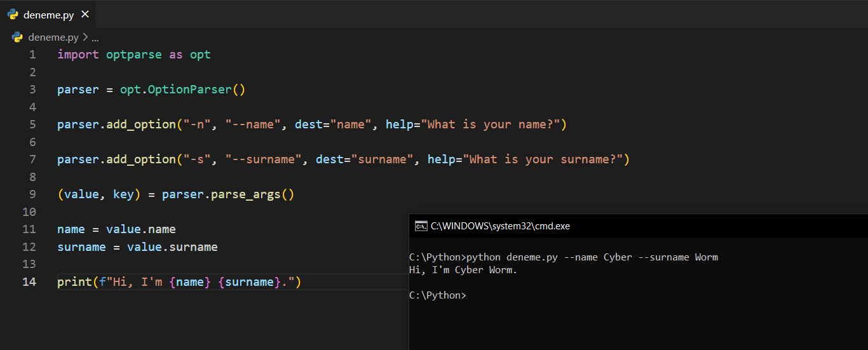Image resolution: width=868 pixels, height=350 pixels.
Task: Click line number 9 in the gutter
Action: (32, 194)
